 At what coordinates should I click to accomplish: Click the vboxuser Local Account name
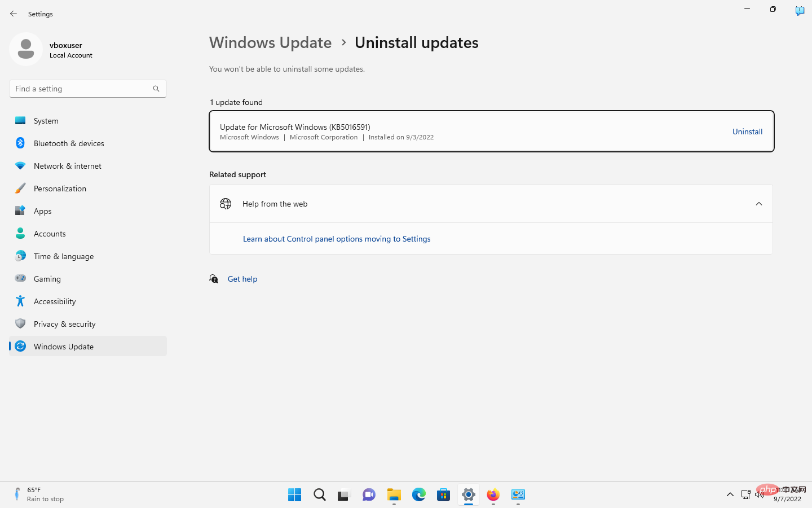pyautogui.click(x=71, y=50)
